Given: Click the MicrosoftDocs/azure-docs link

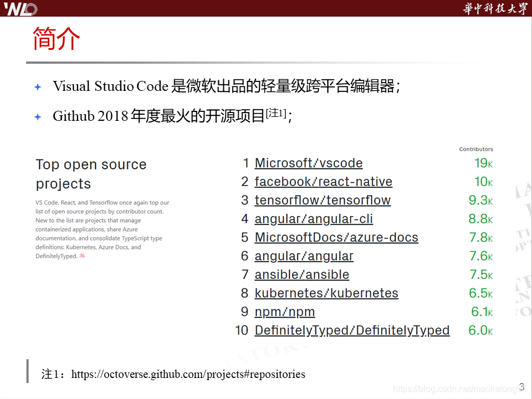Looking at the screenshot, I should (336, 238).
